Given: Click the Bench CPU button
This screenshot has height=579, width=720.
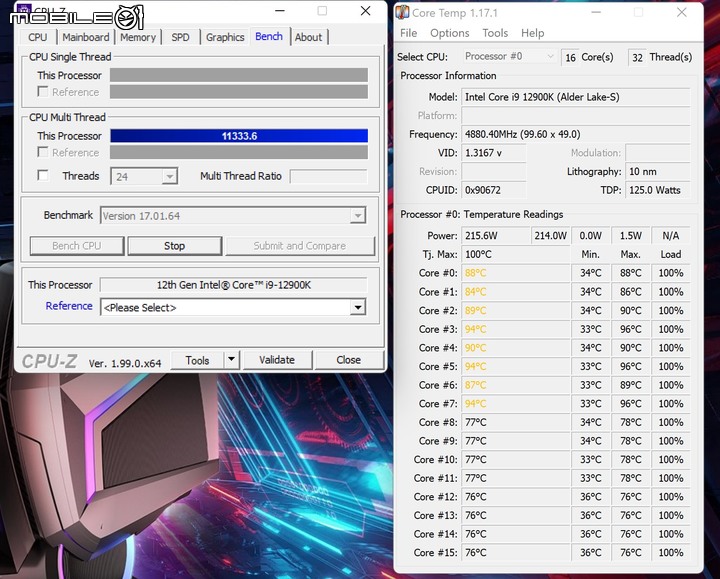Looking at the screenshot, I should (x=77, y=246).
